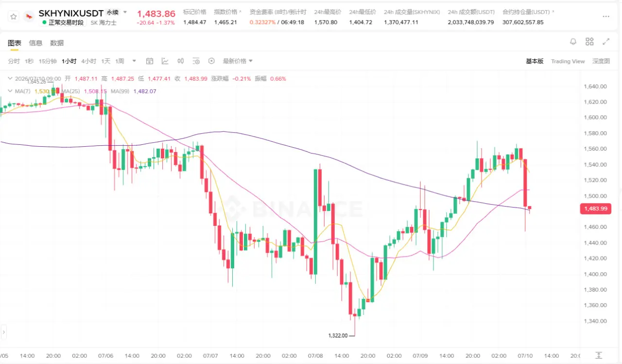The image size is (622, 364).
Task: Open the chart layout grid icon
Action: coord(589,42)
